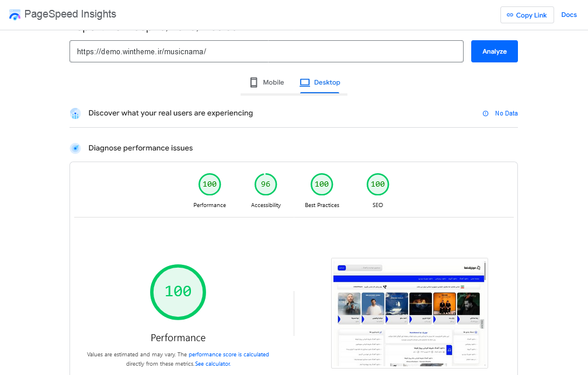Image resolution: width=588 pixels, height=375 pixels.
Task: Open the Docs link
Action: (x=569, y=15)
